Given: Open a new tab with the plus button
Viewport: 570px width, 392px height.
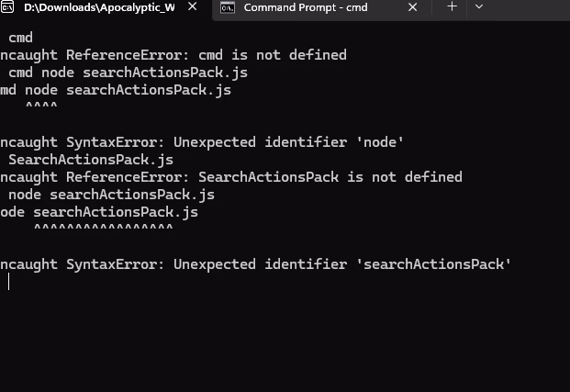Looking at the screenshot, I should tap(452, 7).
